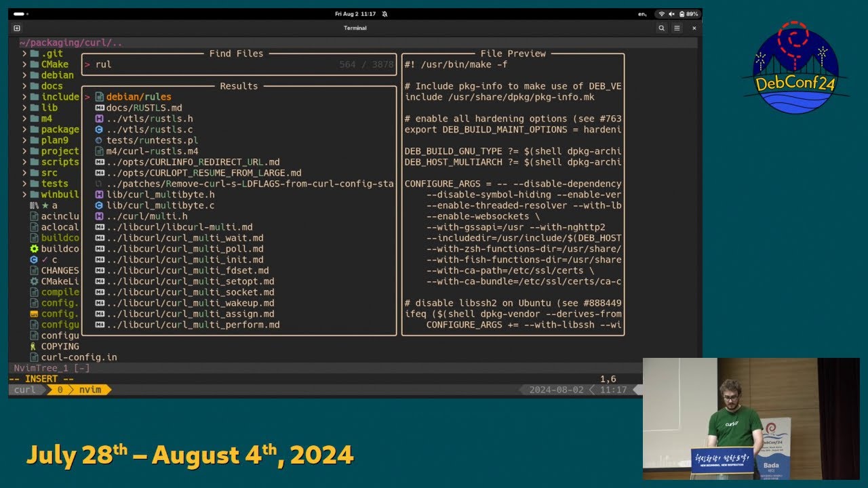The image size is (868, 488).
Task: Select the curl_multi_poll.md result
Action: (x=184, y=249)
